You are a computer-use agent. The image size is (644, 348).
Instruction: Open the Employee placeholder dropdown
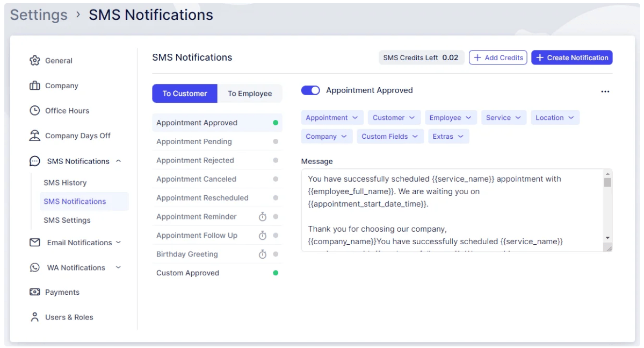(x=451, y=118)
